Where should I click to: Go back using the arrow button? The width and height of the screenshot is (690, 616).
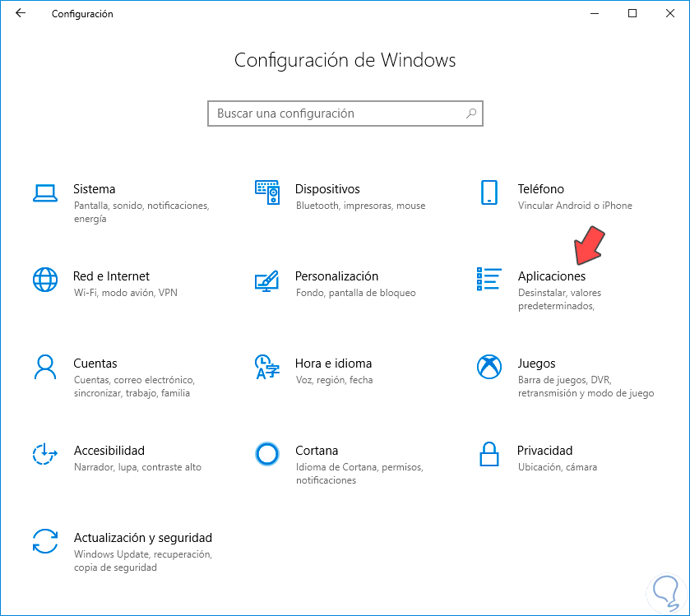[21, 13]
